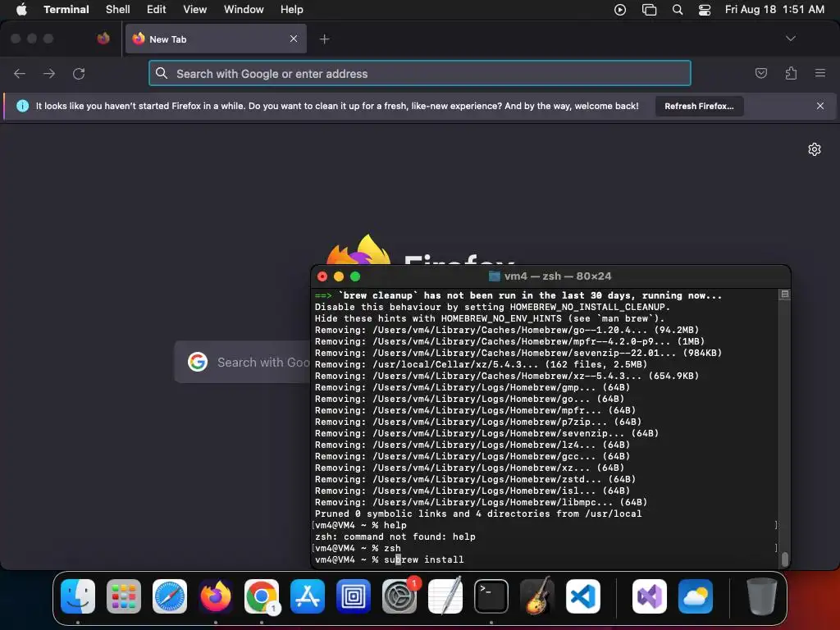Open TextEdit from the dock
The image size is (840, 630).
pyautogui.click(x=445, y=596)
